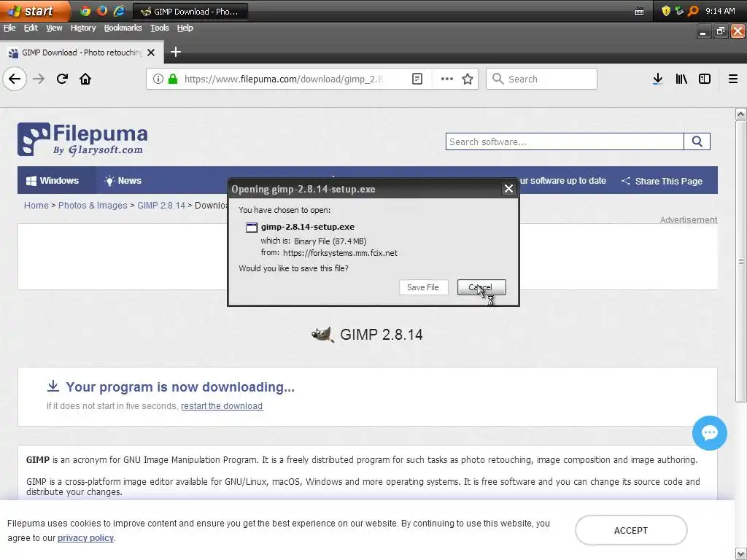Click the Cancel button in dialog
Viewport: 747px width, 560px height.
point(481,287)
